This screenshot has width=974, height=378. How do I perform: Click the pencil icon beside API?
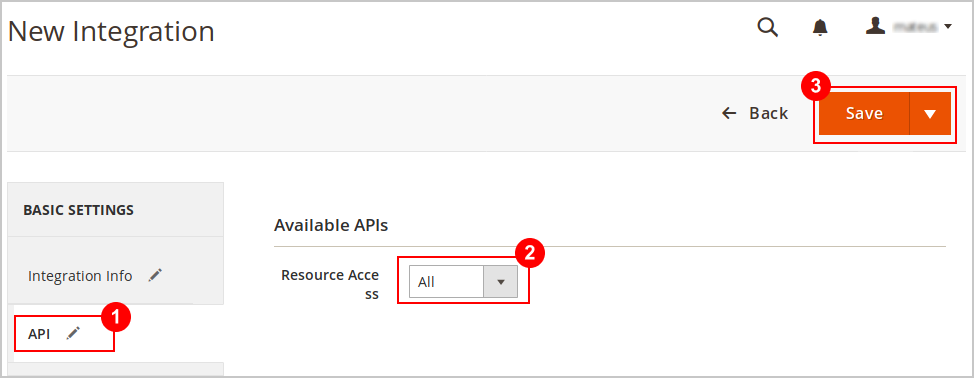coord(73,333)
